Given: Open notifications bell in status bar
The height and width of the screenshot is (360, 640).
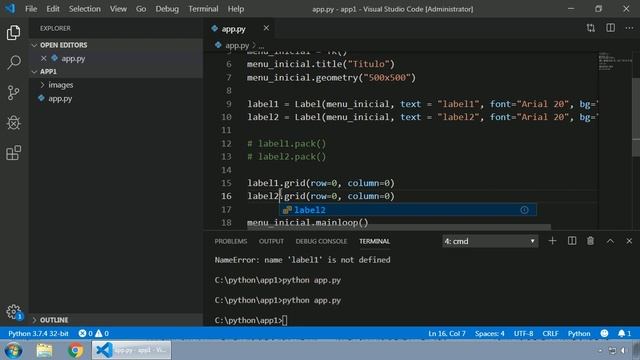Looking at the screenshot, I should pos(624,333).
